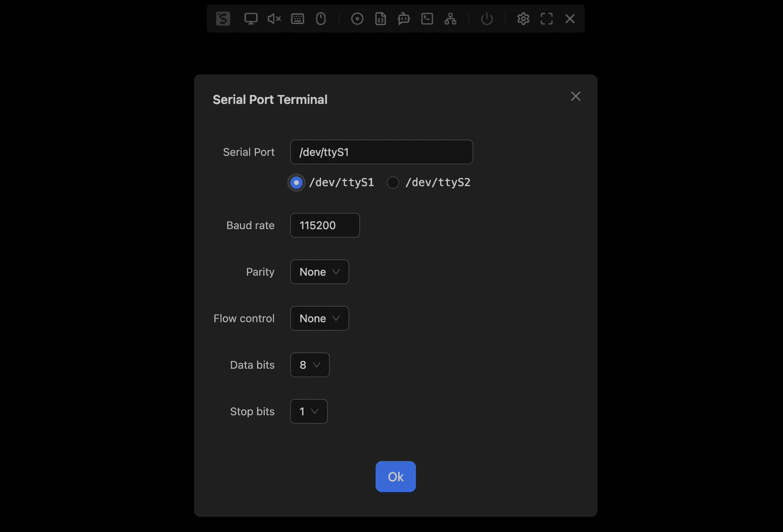Expand the Data bits dropdown
Screen dimensions: 783x532
tap(310, 365)
